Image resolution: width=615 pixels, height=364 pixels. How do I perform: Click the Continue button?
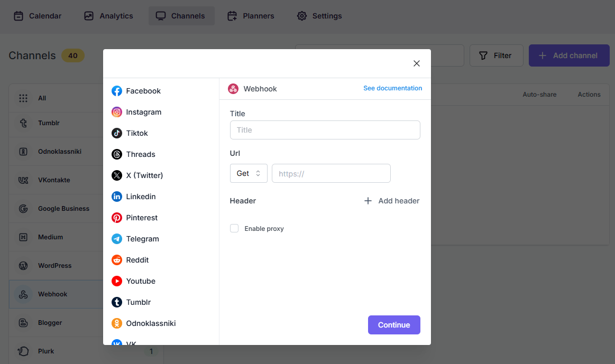click(394, 325)
